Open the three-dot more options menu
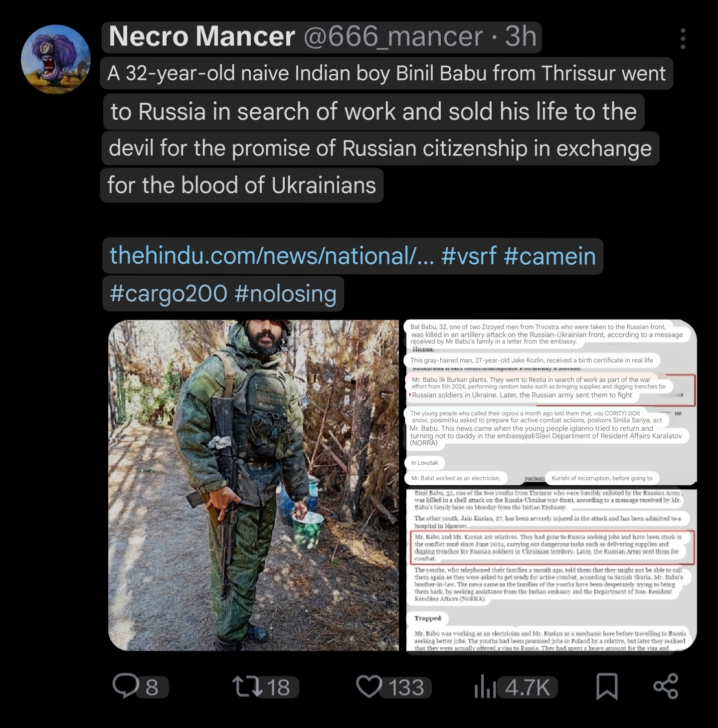The image size is (718, 728). pyautogui.click(x=683, y=38)
